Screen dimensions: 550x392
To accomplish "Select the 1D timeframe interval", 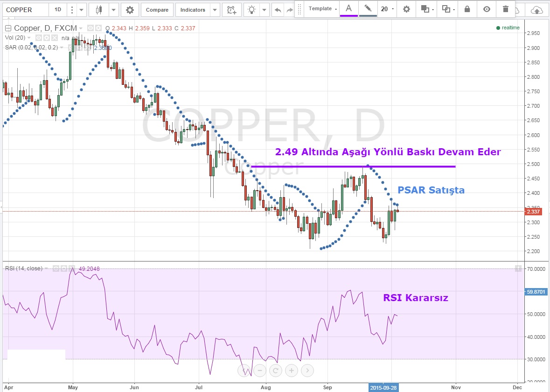I will (57, 9).
